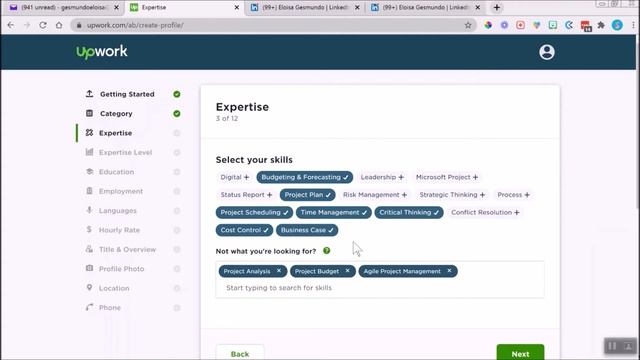Click the Next button
The width and height of the screenshot is (640, 360).
click(520, 353)
